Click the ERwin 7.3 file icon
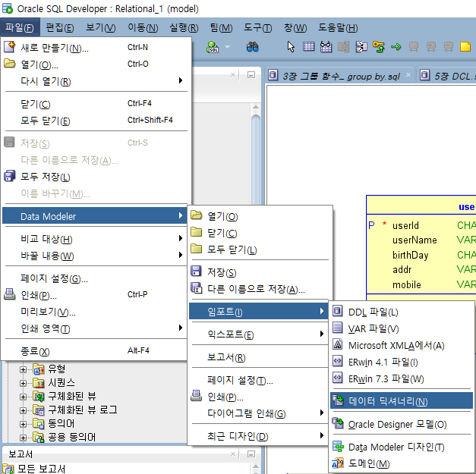The height and width of the screenshot is (474, 476). (x=338, y=378)
